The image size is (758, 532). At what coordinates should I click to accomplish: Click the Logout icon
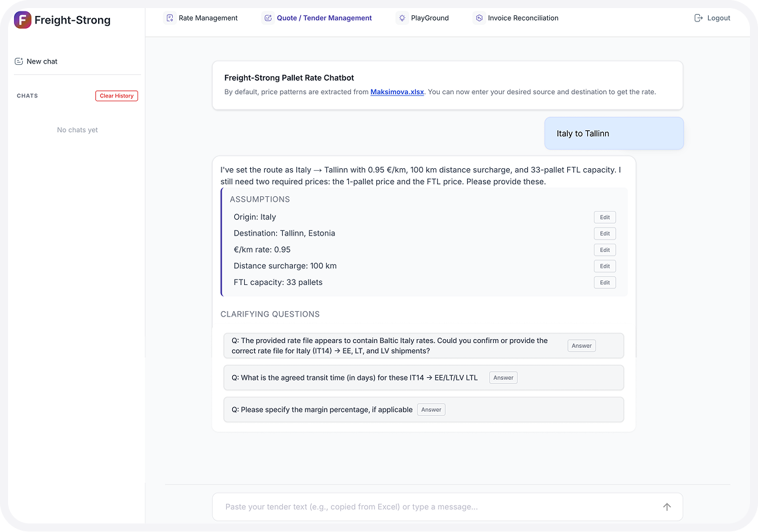pos(699,18)
